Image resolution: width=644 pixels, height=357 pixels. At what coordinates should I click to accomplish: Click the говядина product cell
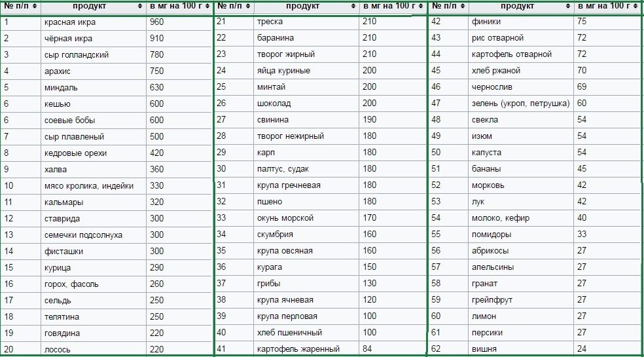[x=94, y=333]
